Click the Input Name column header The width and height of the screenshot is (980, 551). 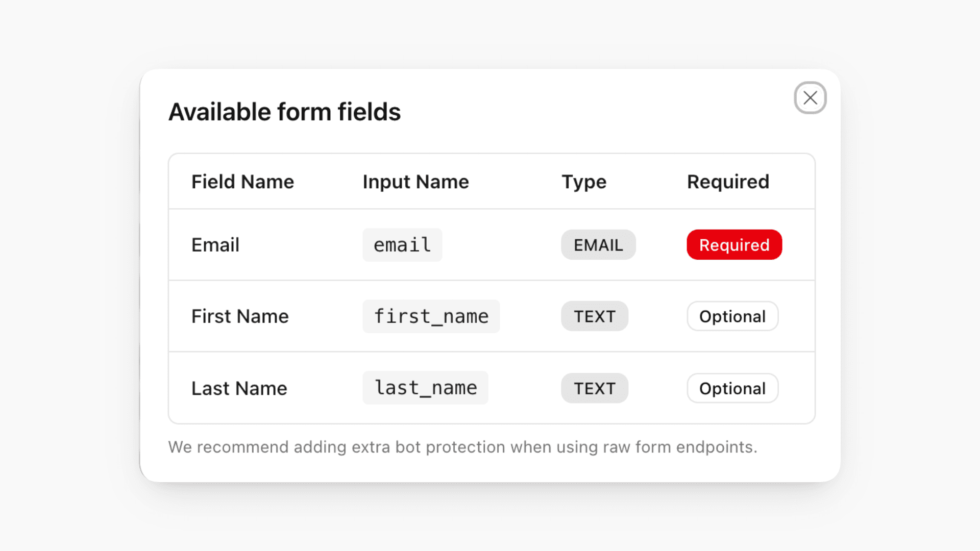point(415,182)
